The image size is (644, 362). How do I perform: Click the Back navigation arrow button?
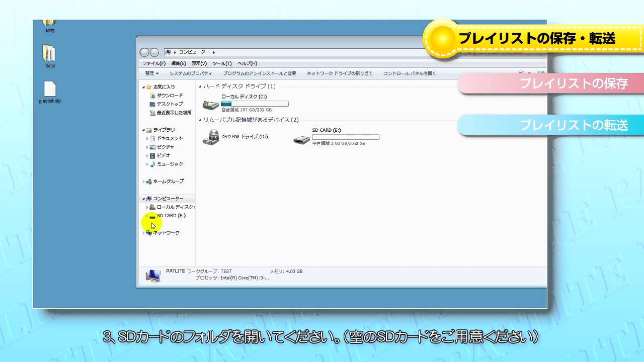[144, 52]
